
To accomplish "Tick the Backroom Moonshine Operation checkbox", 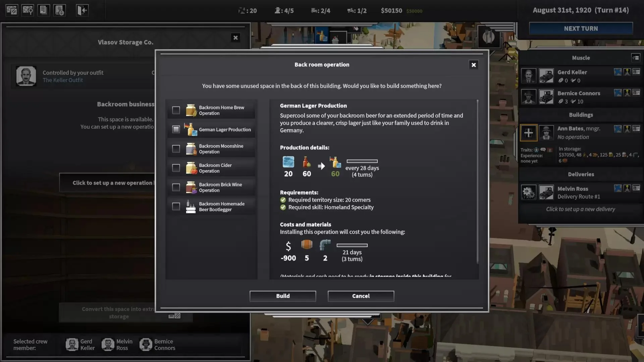I will (176, 149).
